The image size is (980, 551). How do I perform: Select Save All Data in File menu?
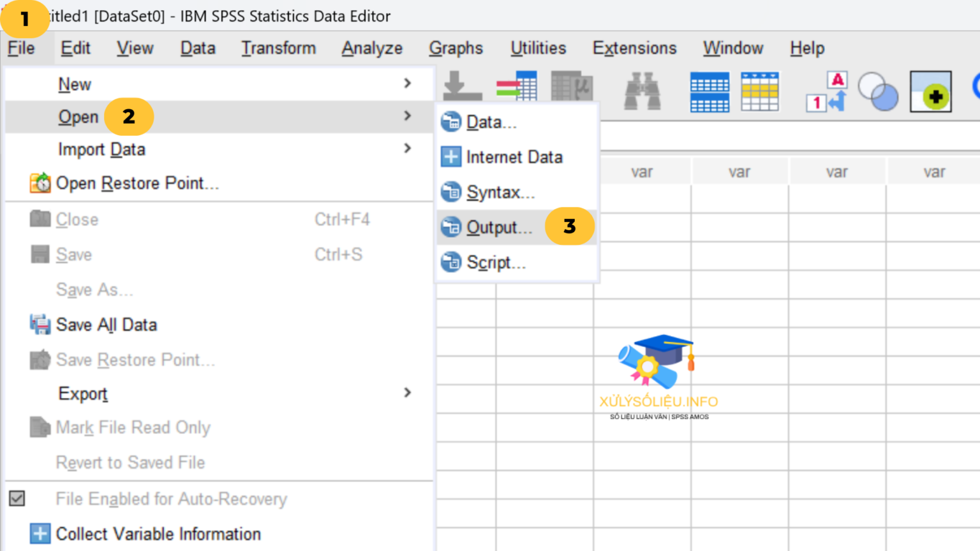click(x=219, y=325)
